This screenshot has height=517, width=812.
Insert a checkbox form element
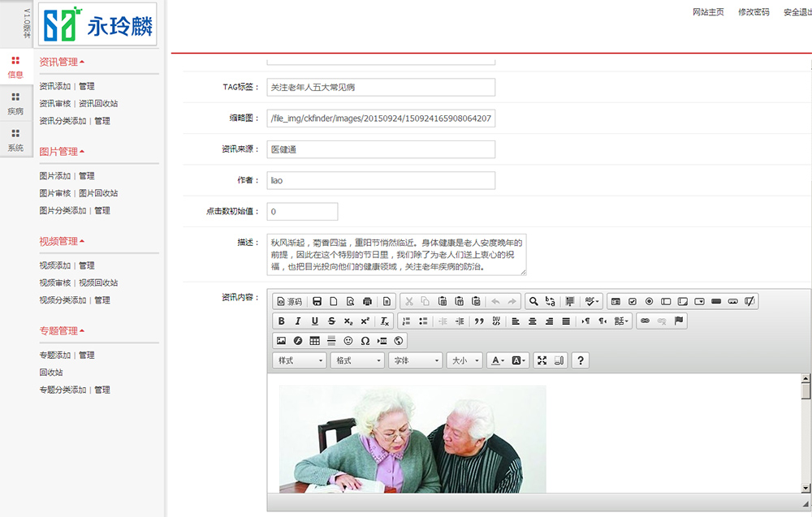click(x=633, y=301)
